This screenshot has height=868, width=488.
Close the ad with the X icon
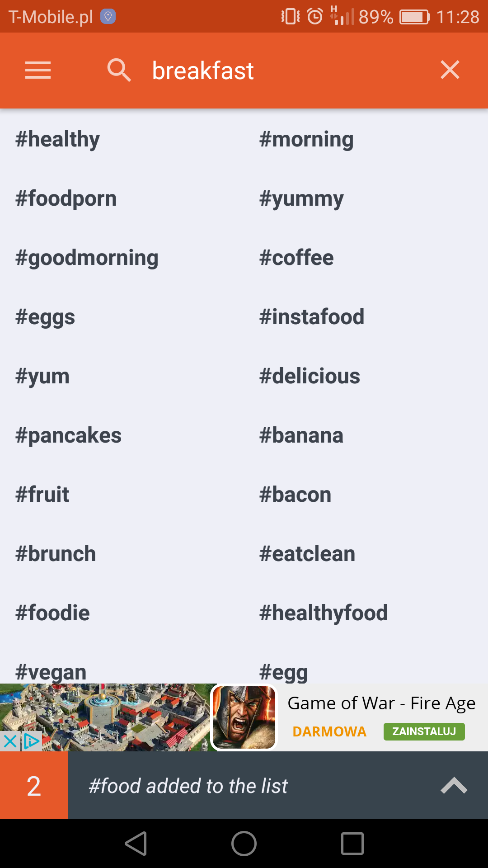[9, 741]
